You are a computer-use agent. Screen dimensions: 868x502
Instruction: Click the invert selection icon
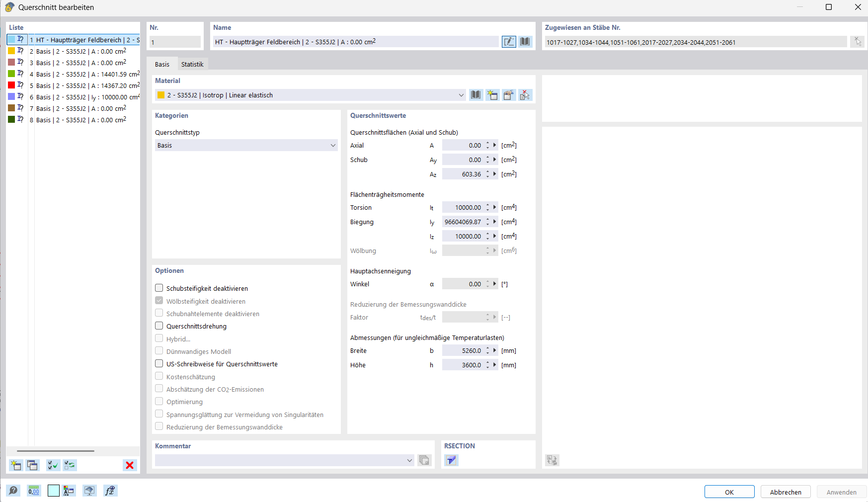pos(70,465)
